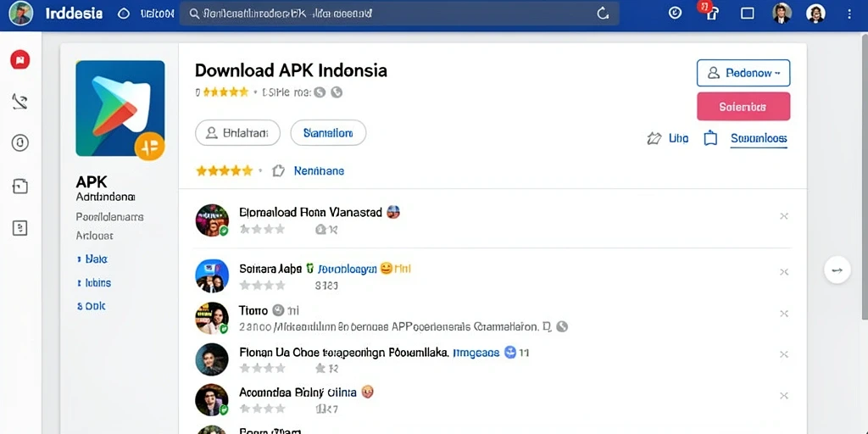
Task: Open avatar of Flonan Ua Chos review
Action: [x=212, y=359]
